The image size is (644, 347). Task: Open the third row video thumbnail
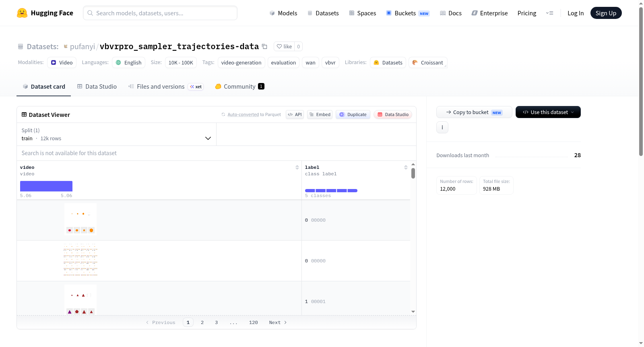click(x=80, y=299)
